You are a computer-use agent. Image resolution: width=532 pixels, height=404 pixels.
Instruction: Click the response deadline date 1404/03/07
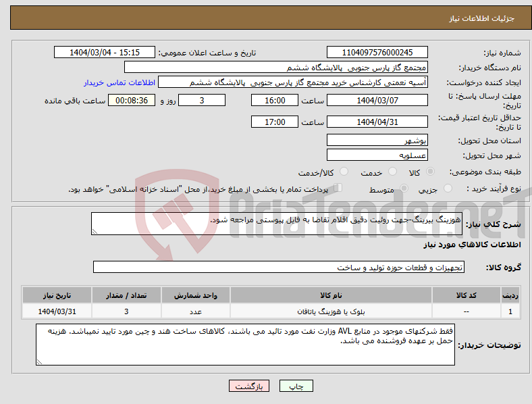point(377,100)
